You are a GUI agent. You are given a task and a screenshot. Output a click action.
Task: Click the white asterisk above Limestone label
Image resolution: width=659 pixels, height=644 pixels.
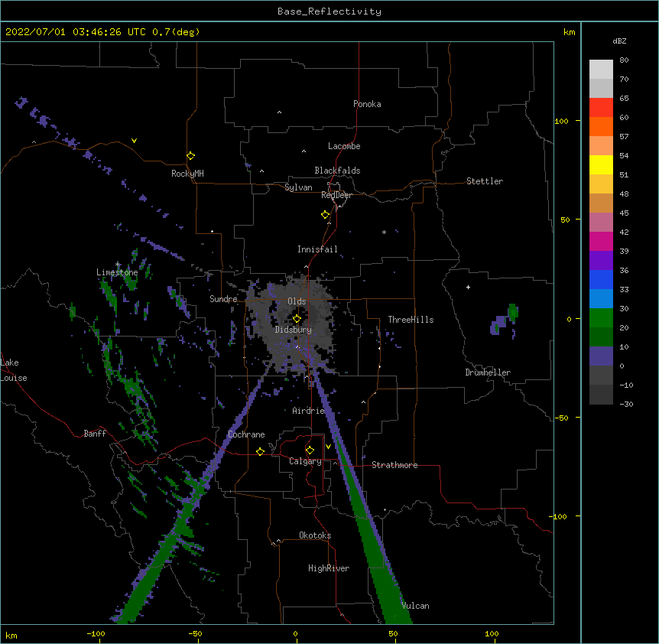coord(118,265)
